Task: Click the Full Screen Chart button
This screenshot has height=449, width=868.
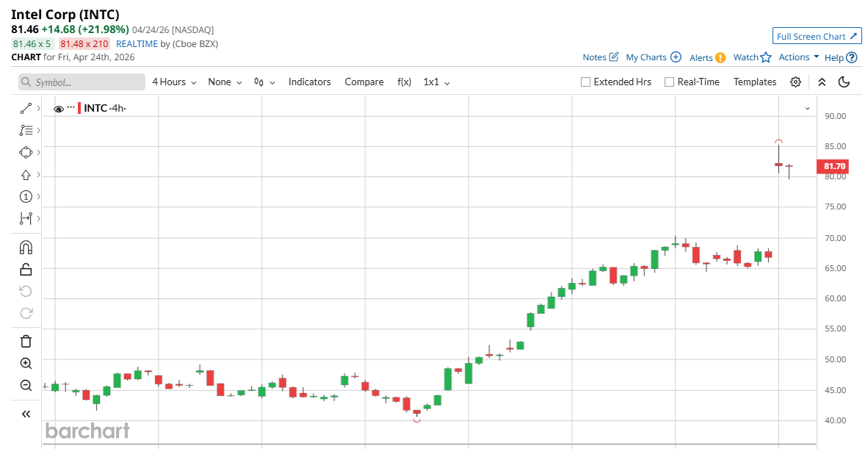Action: tap(817, 36)
